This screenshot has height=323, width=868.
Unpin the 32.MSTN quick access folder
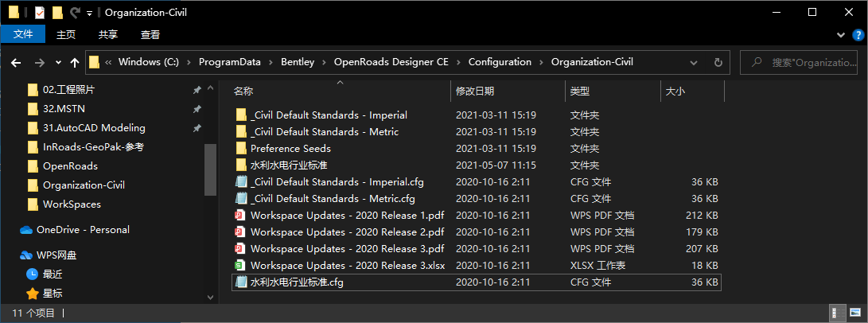197,109
